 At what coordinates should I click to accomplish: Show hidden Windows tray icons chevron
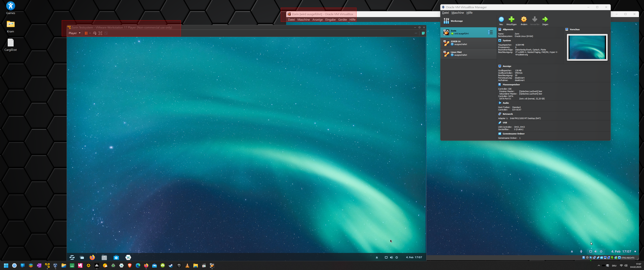pyautogui.click(x=599, y=265)
